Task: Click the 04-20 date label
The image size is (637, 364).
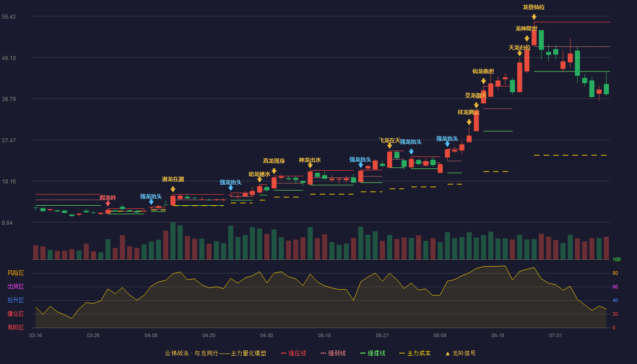Action: 209,335
